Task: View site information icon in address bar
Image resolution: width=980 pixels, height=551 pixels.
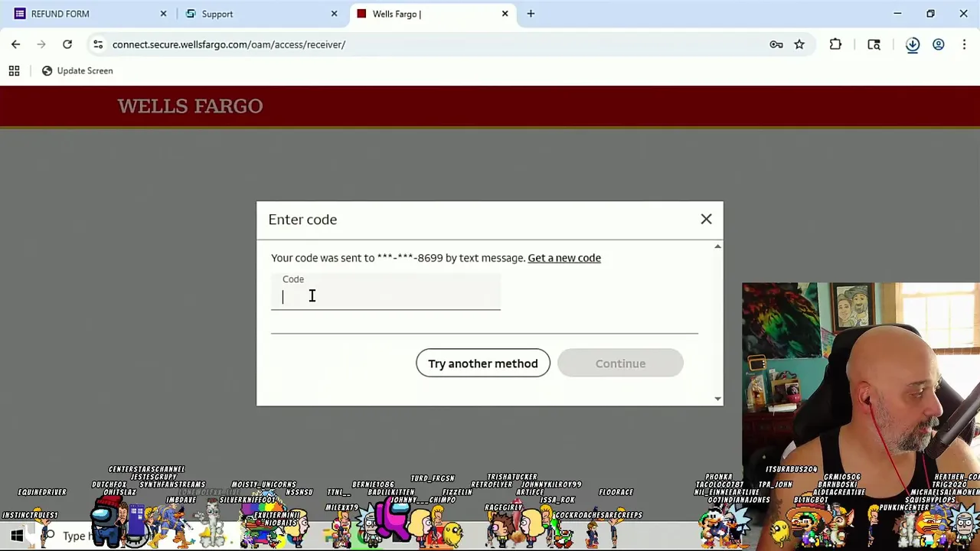Action: click(98, 44)
